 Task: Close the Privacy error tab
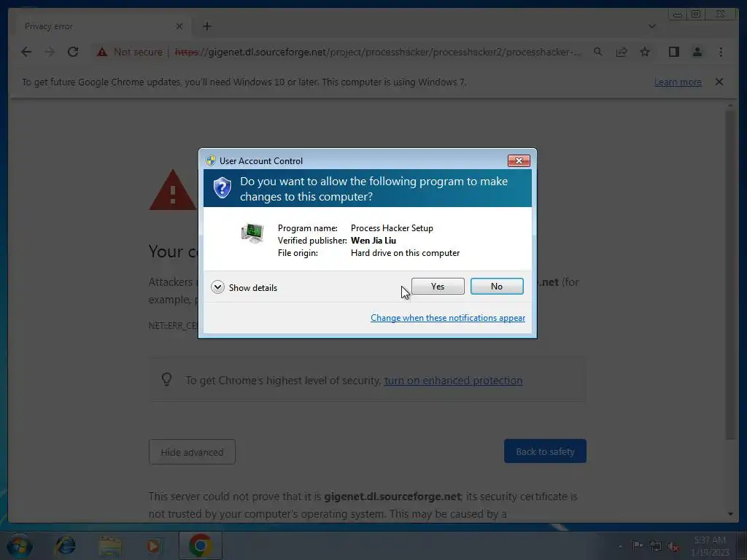click(179, 26)
